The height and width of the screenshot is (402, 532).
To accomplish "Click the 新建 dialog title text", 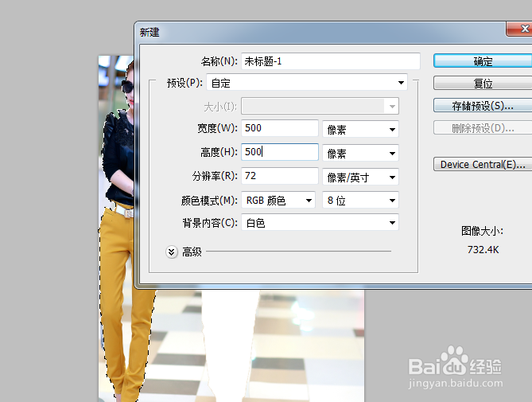I will [150, 33].
